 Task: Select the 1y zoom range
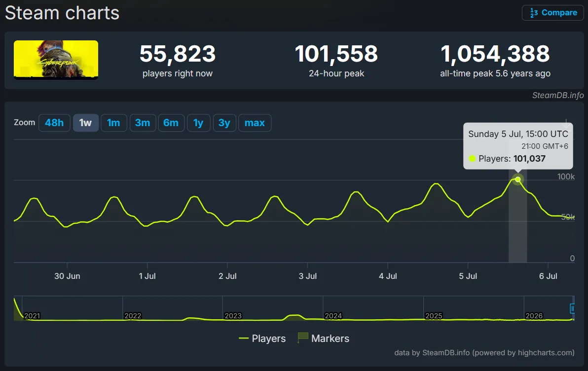(198, 123)
